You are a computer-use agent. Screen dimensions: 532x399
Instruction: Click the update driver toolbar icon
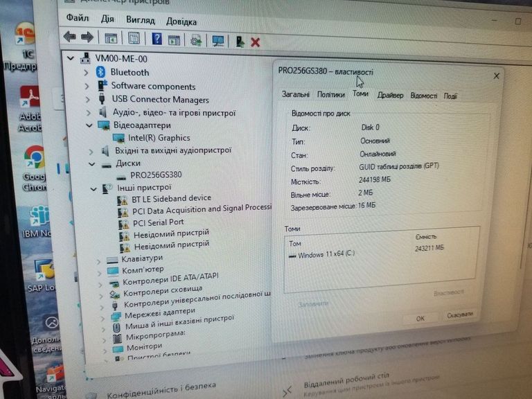point(196,40)
